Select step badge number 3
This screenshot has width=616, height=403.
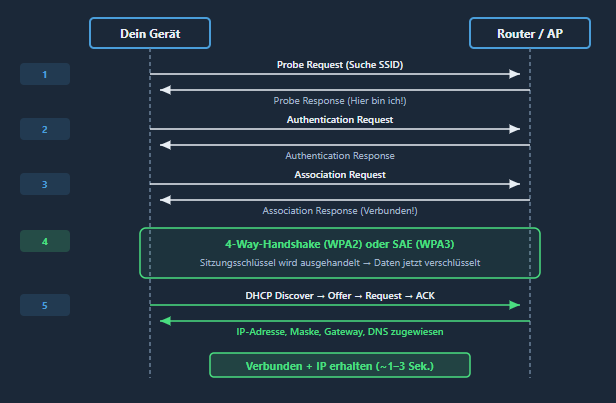[x=45, y=185]
